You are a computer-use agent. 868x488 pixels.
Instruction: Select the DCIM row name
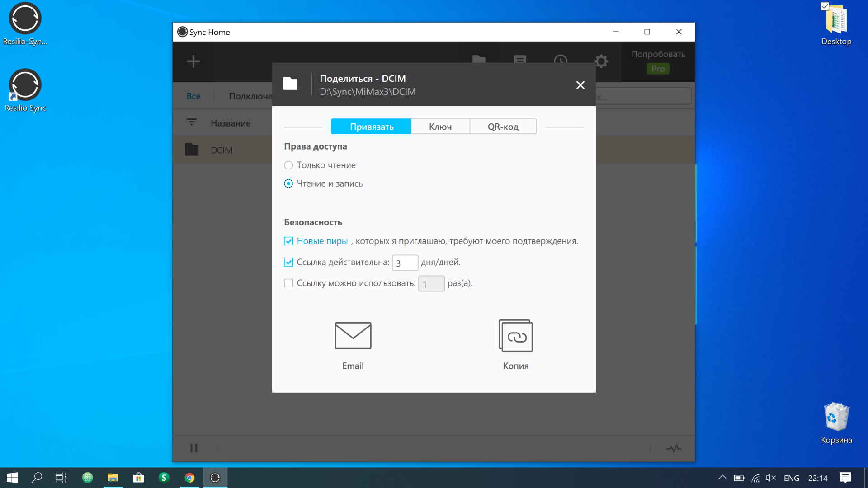(222, 150)
